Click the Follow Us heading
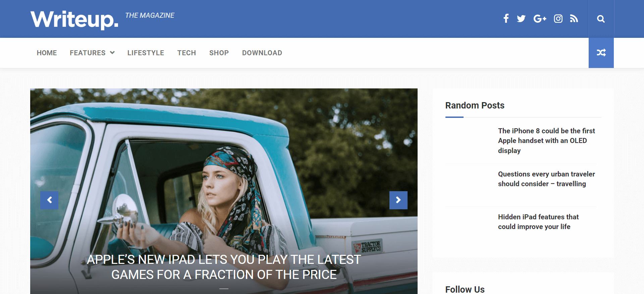 465,289
